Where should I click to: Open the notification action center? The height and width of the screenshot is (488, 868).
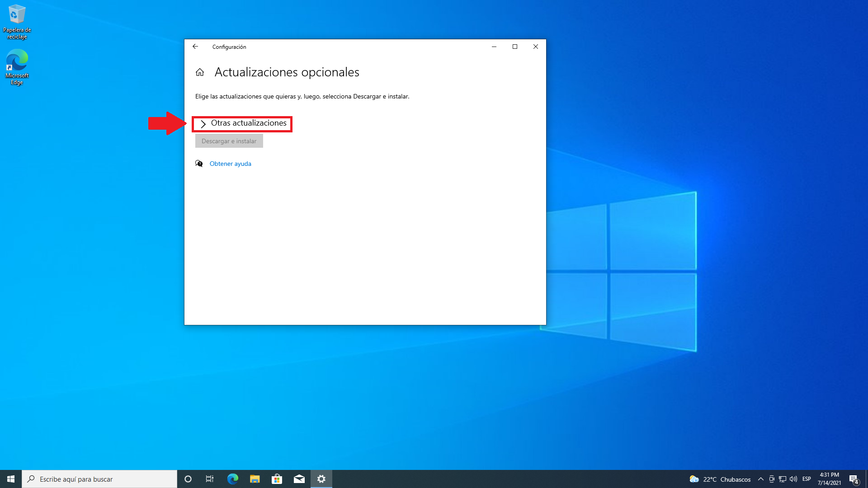854,479
